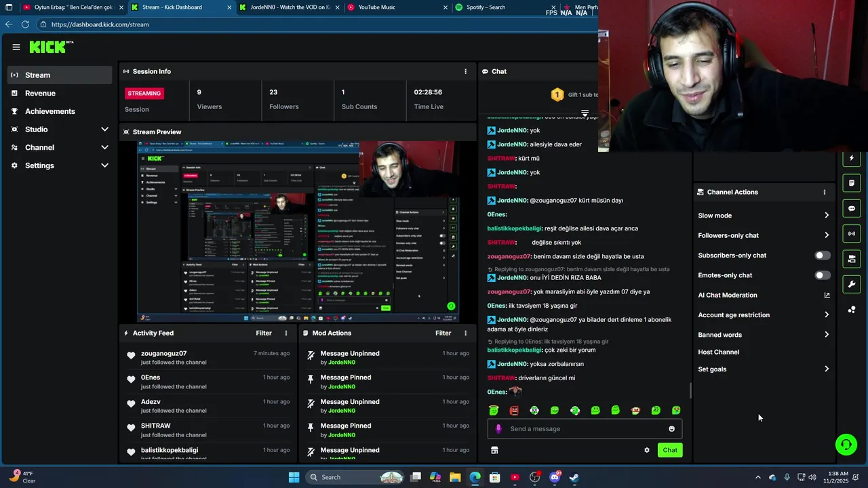
Task: Click the pause chat icon above messages
Action: pyautogui.click(x=585, y=113)
